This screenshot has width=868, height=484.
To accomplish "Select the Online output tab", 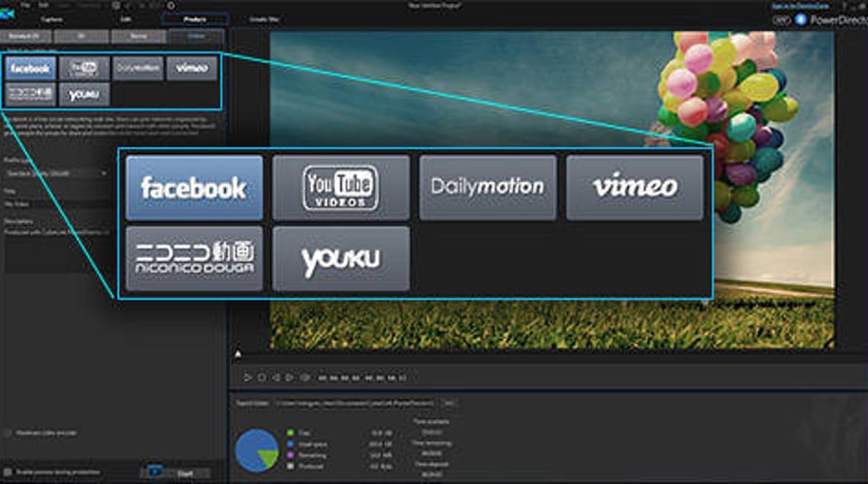I will [x=196, y=36].
